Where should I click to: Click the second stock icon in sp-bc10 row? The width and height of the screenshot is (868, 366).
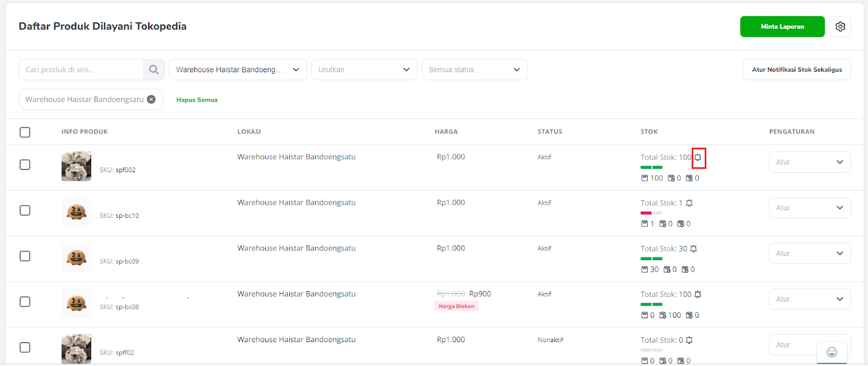coord(662,224)
